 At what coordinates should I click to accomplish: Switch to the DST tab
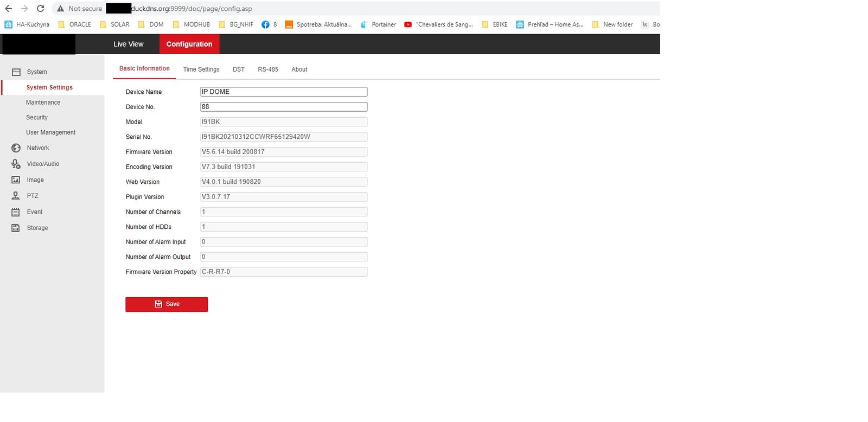tap(239, 69)
